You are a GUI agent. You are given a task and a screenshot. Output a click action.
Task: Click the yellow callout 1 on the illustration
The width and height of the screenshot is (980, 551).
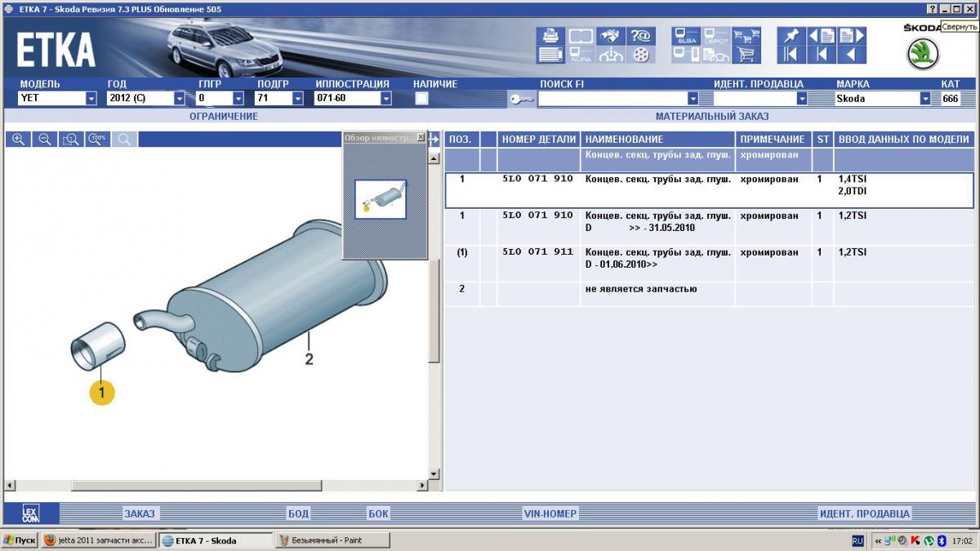pos(102,393)
